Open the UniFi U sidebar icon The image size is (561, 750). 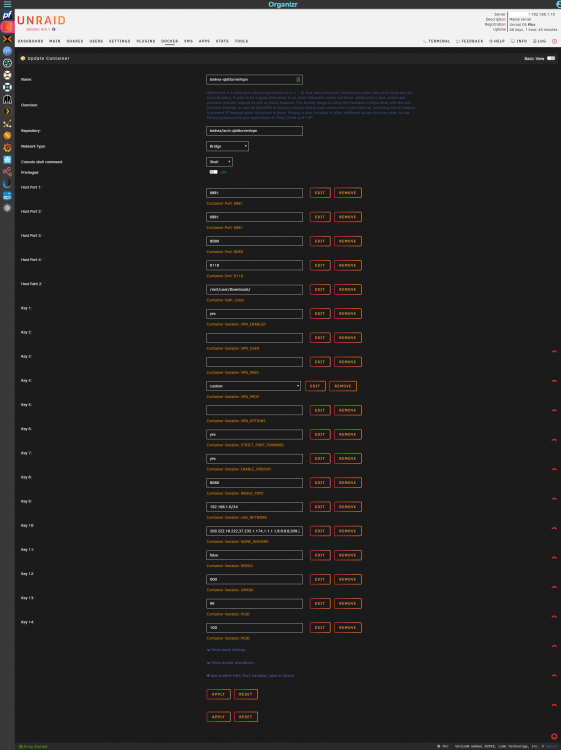coord(7,184)
